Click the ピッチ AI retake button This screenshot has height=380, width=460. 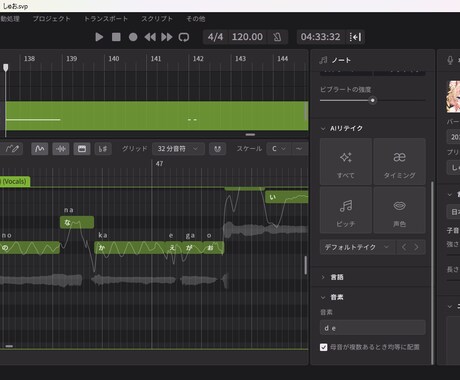(346, 210)
